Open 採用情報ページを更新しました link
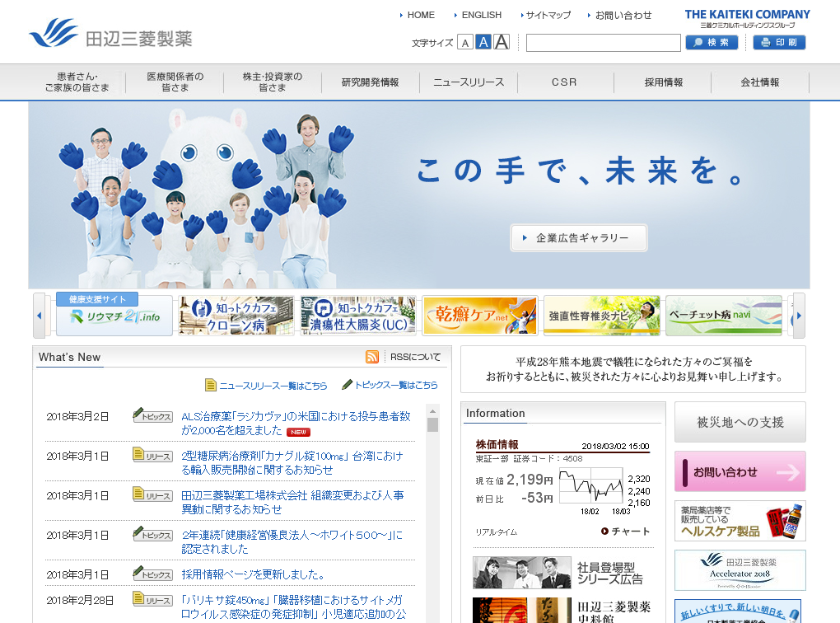Viewport: 840px width, 623px height. [254, 574]
